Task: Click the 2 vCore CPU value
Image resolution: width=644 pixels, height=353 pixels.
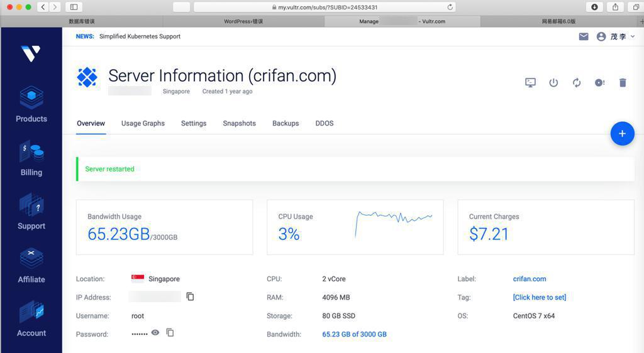Action: (333, 279)
